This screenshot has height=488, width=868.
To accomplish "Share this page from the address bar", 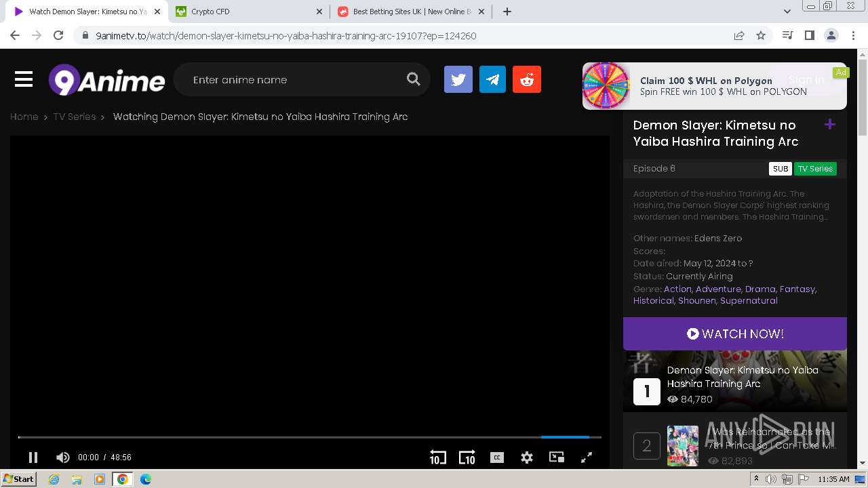I will [739, 35].
